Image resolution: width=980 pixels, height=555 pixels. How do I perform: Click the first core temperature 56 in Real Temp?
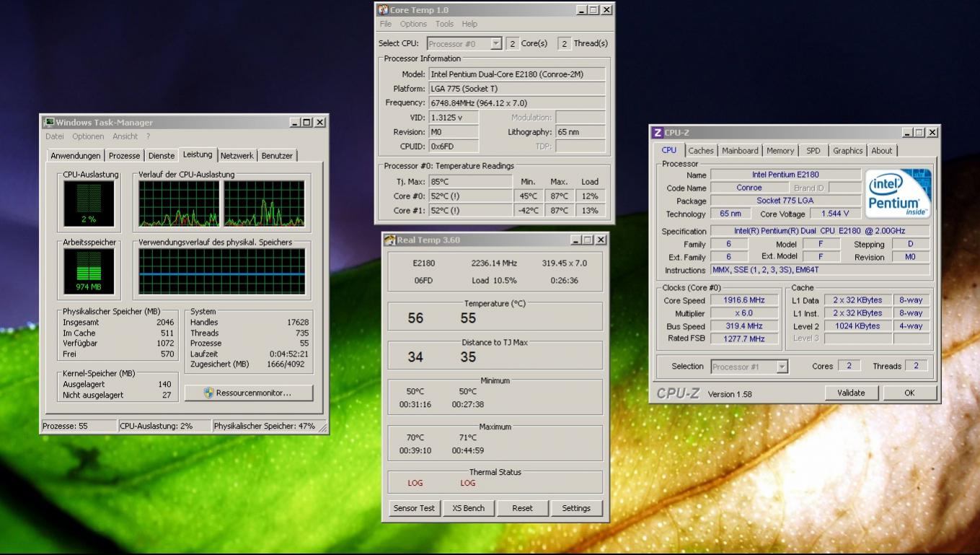point(415,318)
